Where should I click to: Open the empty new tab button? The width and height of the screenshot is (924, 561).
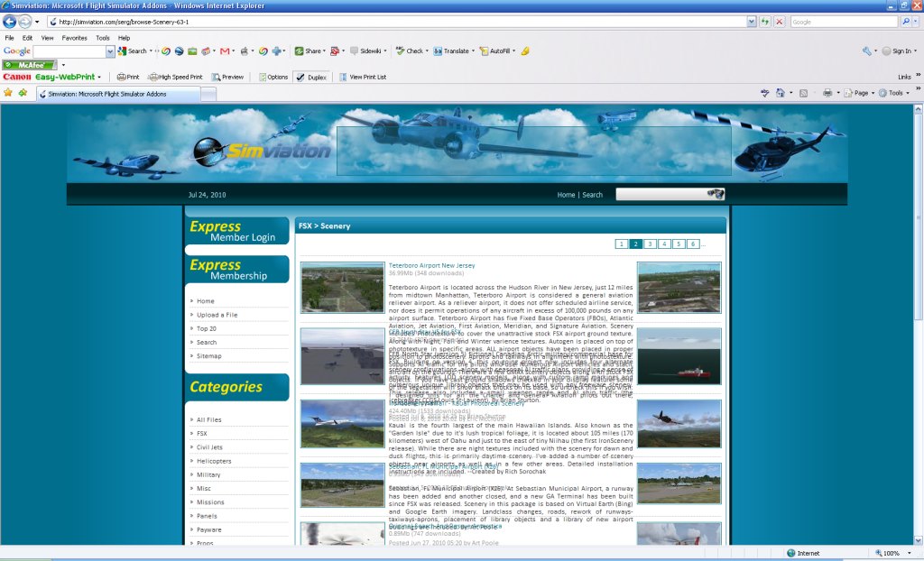tap(208, 94)
